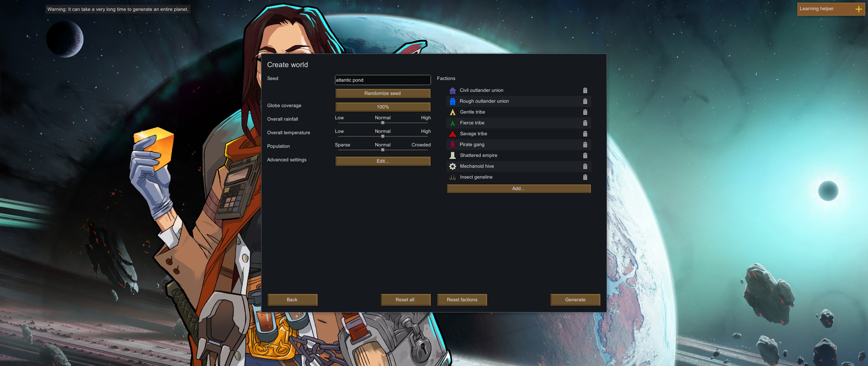Open the Globe coverage 100% selector
868x366 pixels.
coord(383,107)
